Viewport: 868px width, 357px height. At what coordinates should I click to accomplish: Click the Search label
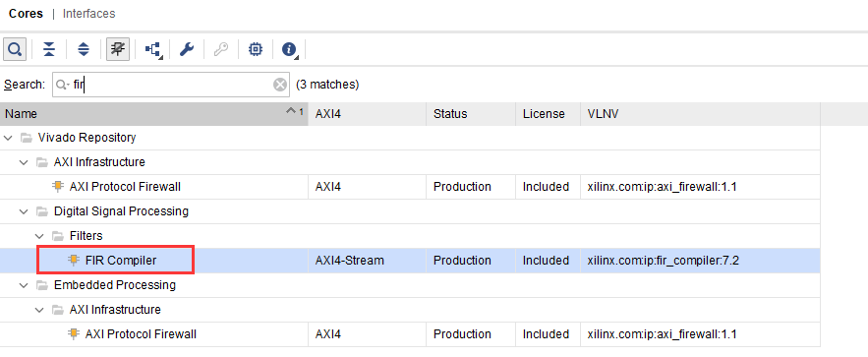tap(24, 85)
